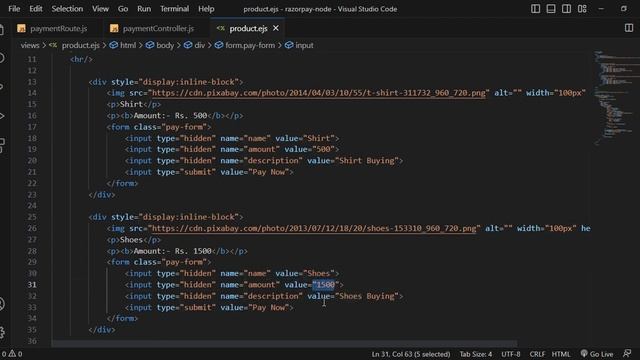640x360 pixels.
Task: Click line number 25 in the gutter
Action: [x=32, y=217]
